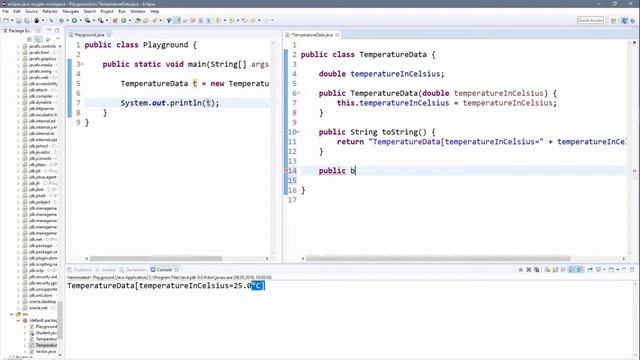Switch to the Java perspective icon

pos(624,20)
